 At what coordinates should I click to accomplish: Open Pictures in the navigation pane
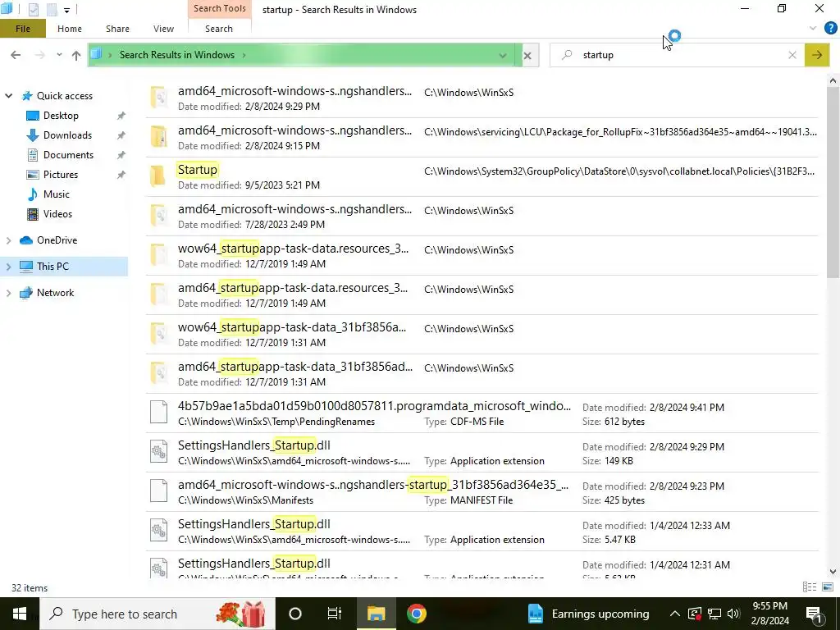click(60, 175)
